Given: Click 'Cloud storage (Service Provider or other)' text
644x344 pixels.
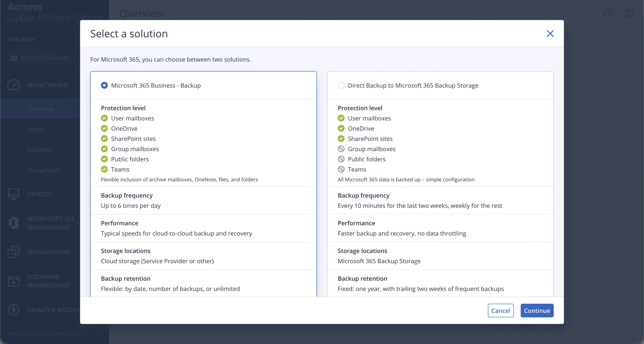Looking at the screenshot, I should tap(157, 261).
